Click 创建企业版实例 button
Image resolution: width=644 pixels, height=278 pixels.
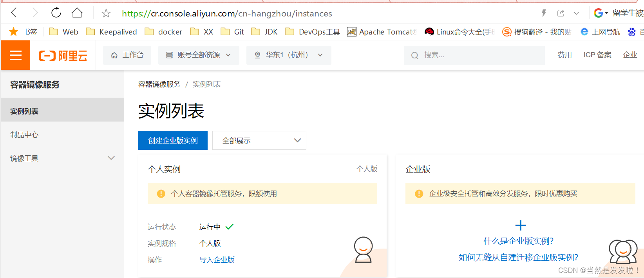click(x=173, y=140)
